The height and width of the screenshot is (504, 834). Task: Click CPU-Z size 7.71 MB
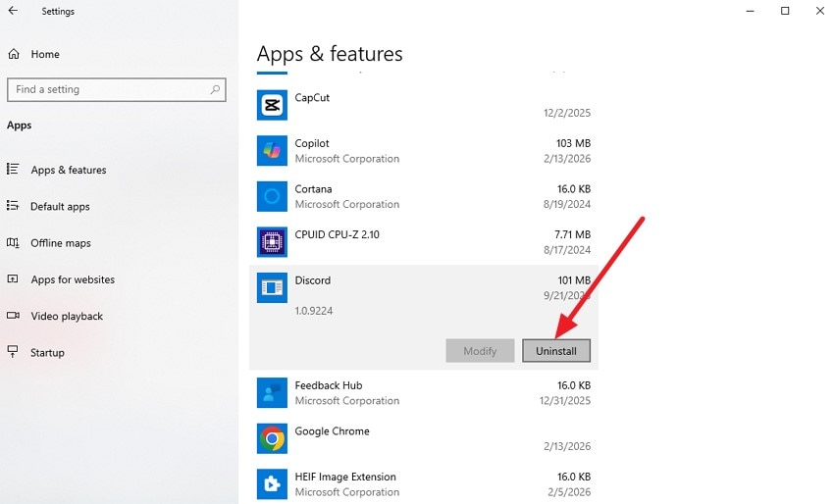click(572, 234)
